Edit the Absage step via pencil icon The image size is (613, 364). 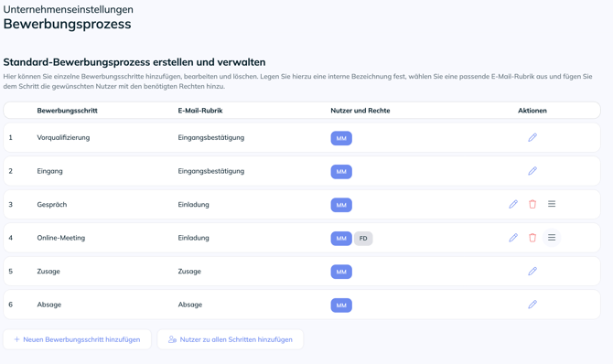532,305
